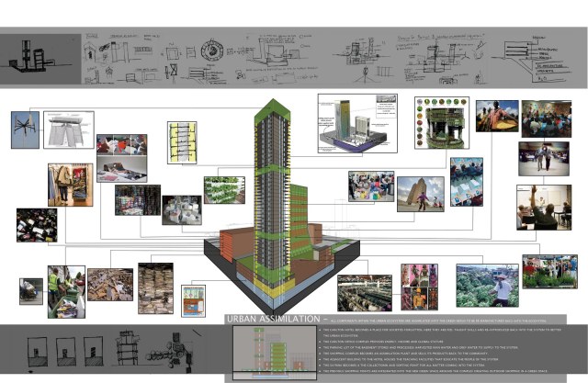This screenshot has width=588, height=383.
Task: Open the factory floor interior photo
Action: pos(364,293)
